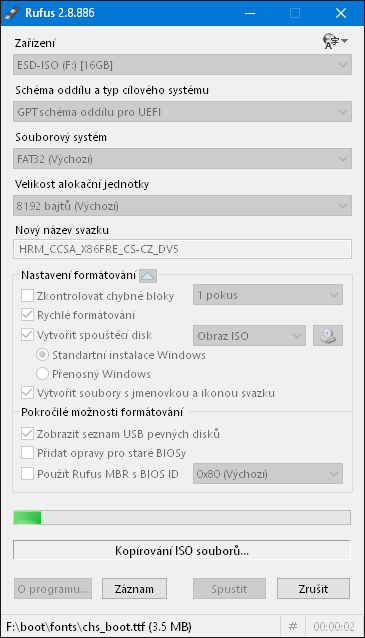Screen dimensions: 365x638
Task: Open the Zařízení ESD-ISO device dropdown
Action: [182, 65]
